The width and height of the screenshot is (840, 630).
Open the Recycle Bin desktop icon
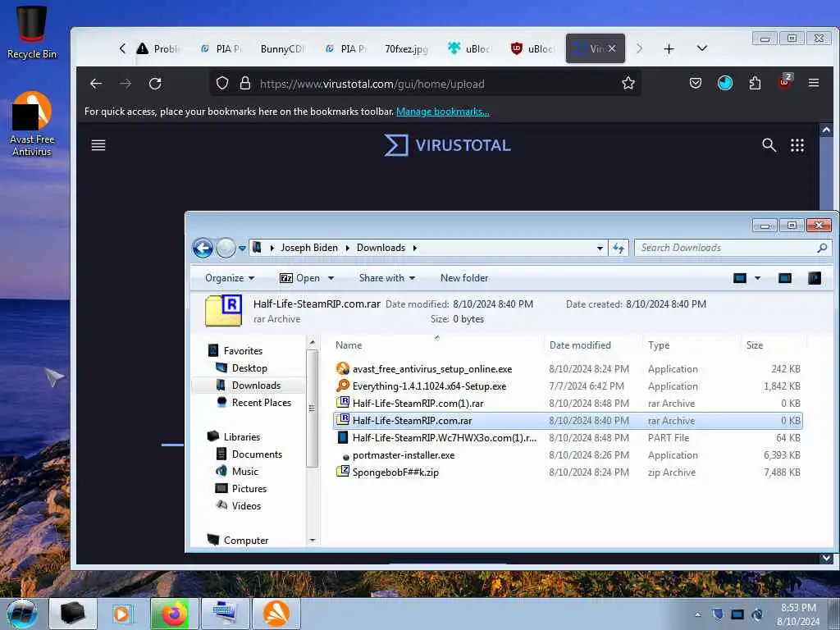coord(32,32)
